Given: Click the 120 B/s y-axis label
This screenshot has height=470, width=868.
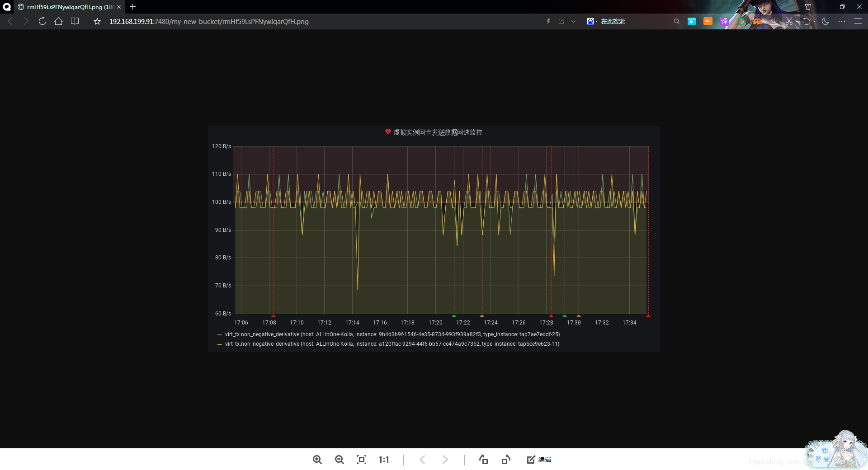Looking at the screenshot, I should (x=222, y=146).
